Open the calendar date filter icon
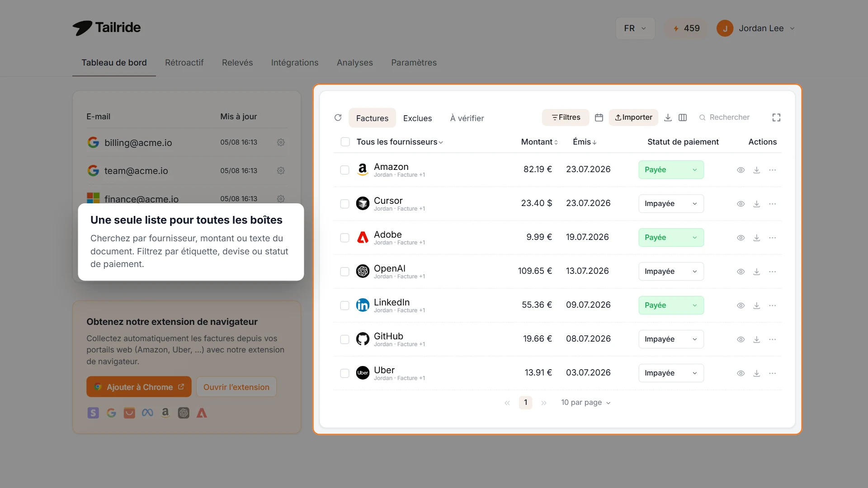The height and width of the screenshot is (488, 868). click(599, 117)
